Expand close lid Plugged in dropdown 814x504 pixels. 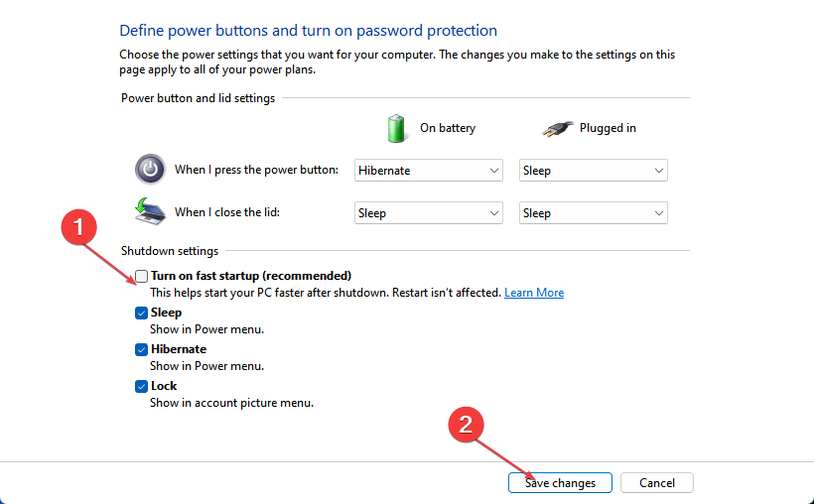(x=593, y=213)
